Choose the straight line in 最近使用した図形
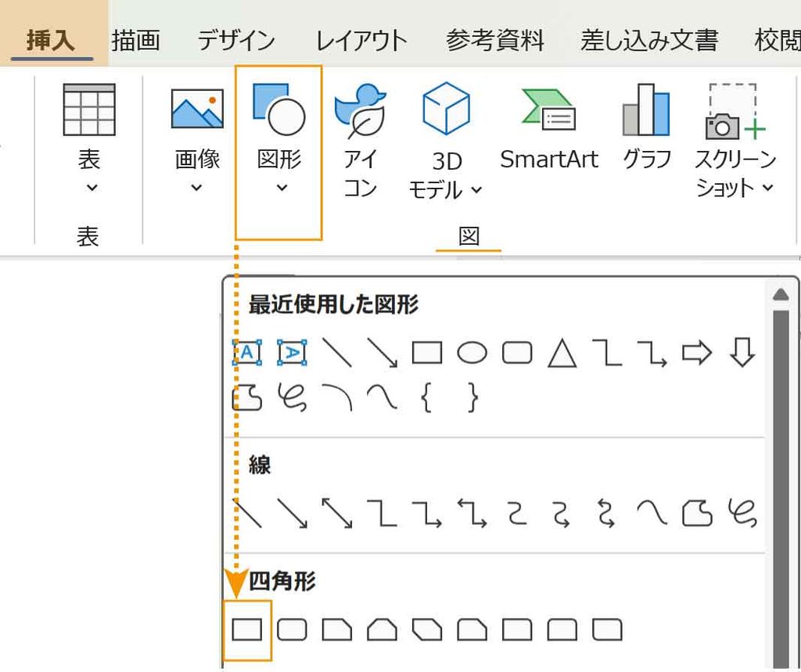This screenshot has height=672, width=801. pyautogui.click(x=337, y=353)
